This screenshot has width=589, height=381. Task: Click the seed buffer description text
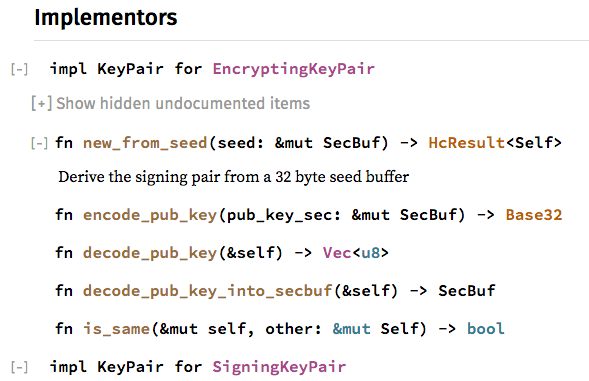click(233, 177)
